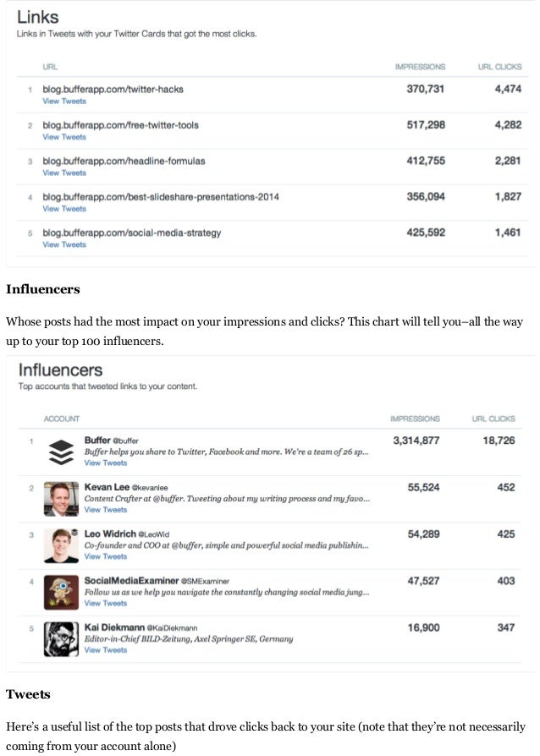Open View Tweets under social-media-strategy link
The width and height of the screenshot is (540, 756).
pyautogui.click(x=64, y=244)
